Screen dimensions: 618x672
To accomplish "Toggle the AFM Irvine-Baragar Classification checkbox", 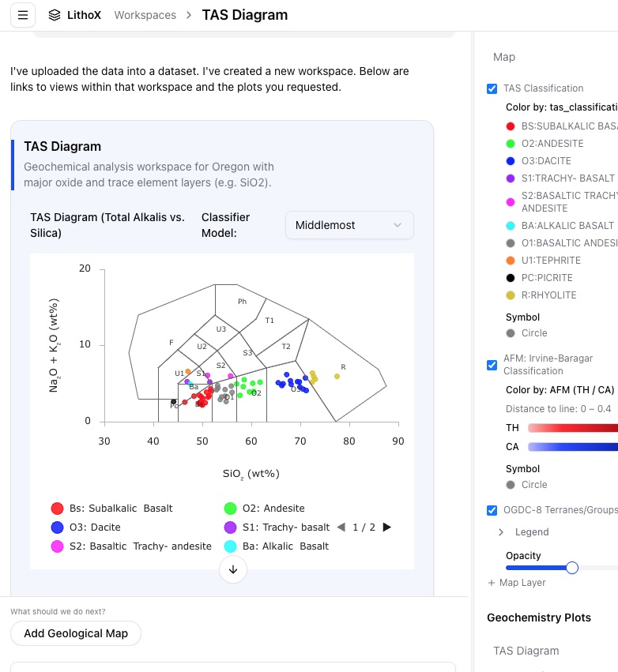I will [492, 365].
